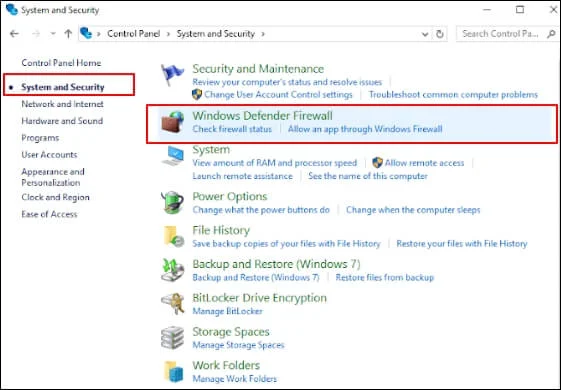Open Hardware and Sound category
Viewport: 561px width, 390px height.
62,121
